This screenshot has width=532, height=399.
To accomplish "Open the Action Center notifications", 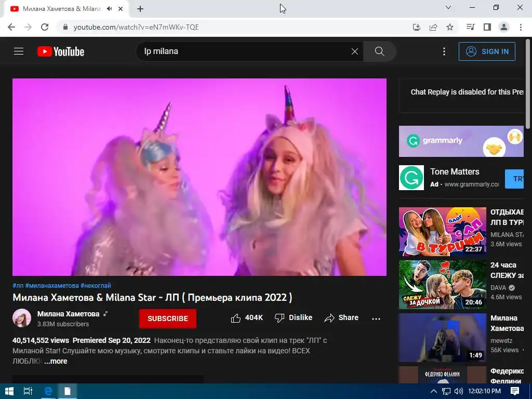I will pyautogui.click(x=515, y=391).
